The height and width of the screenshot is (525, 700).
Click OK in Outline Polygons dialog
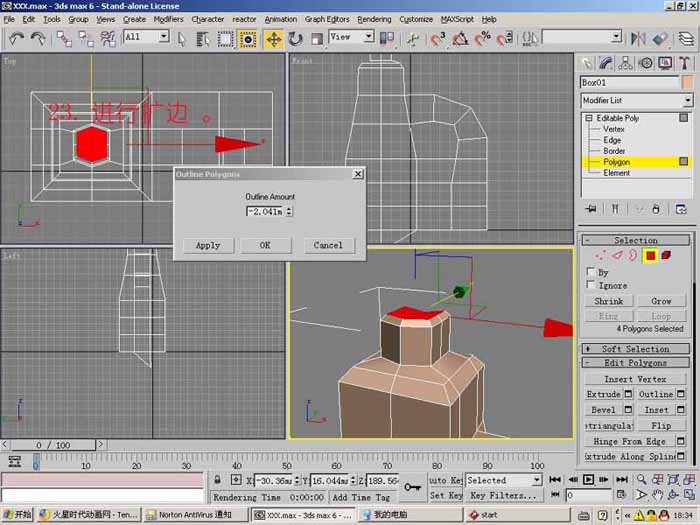pyautogui.click(x=265, y=245)
